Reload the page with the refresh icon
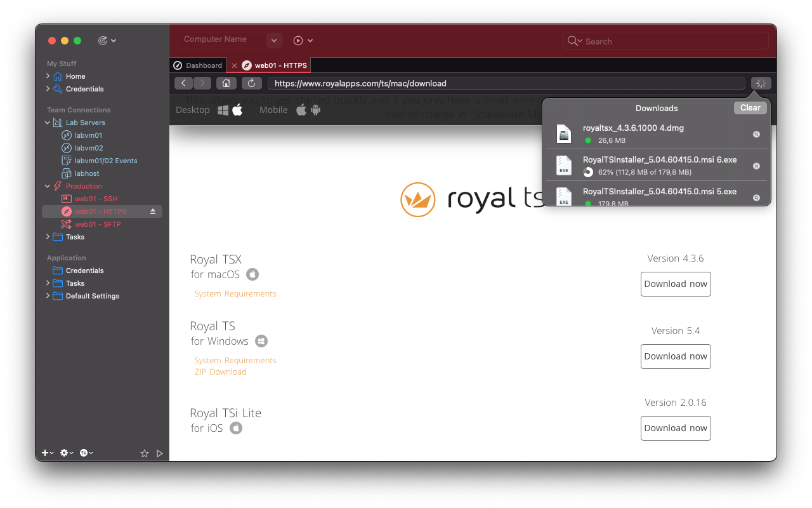The image size is (812, 508). click(251, 83)
